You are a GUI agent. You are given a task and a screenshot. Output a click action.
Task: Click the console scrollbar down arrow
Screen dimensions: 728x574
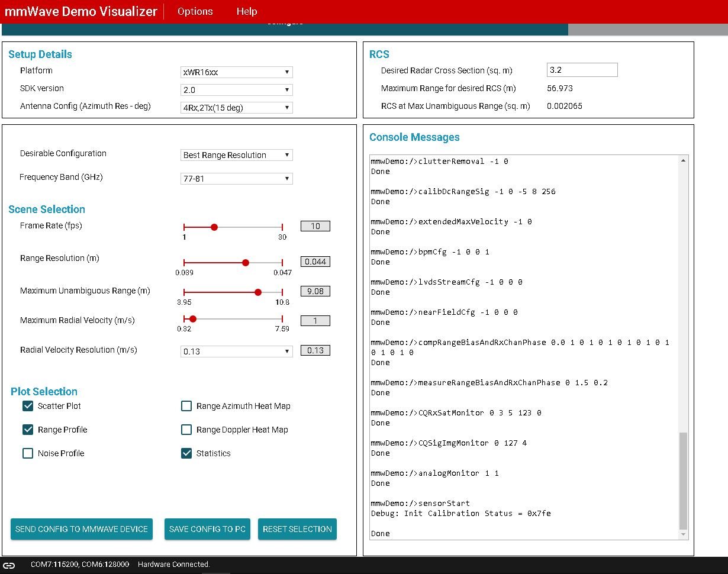pos(684,534)
